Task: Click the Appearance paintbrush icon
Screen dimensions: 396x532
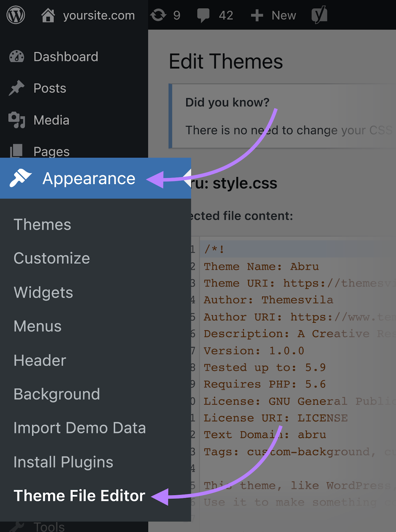Action: pos(21,178)
